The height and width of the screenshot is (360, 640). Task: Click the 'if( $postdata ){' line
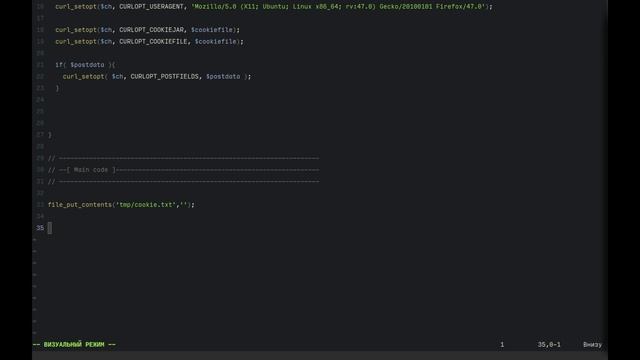pyautogui.click(x=85, y=65)
